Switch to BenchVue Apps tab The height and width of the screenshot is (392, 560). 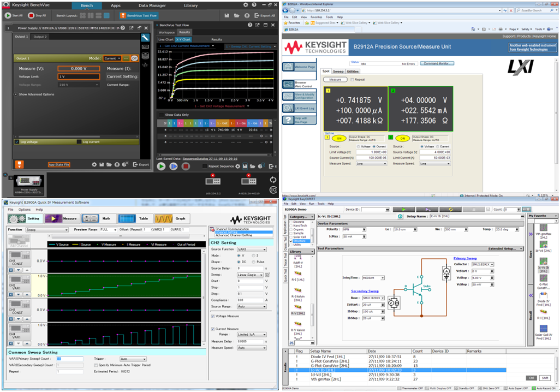[116, 5]
